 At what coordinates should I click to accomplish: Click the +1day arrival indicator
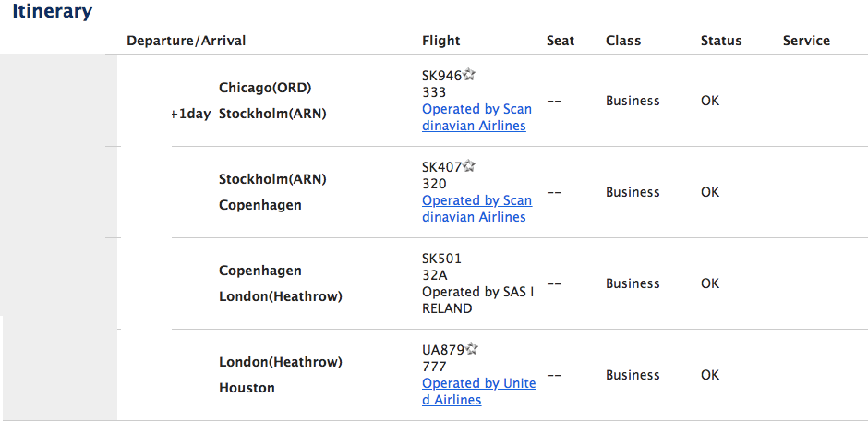(x=190, y=115)
